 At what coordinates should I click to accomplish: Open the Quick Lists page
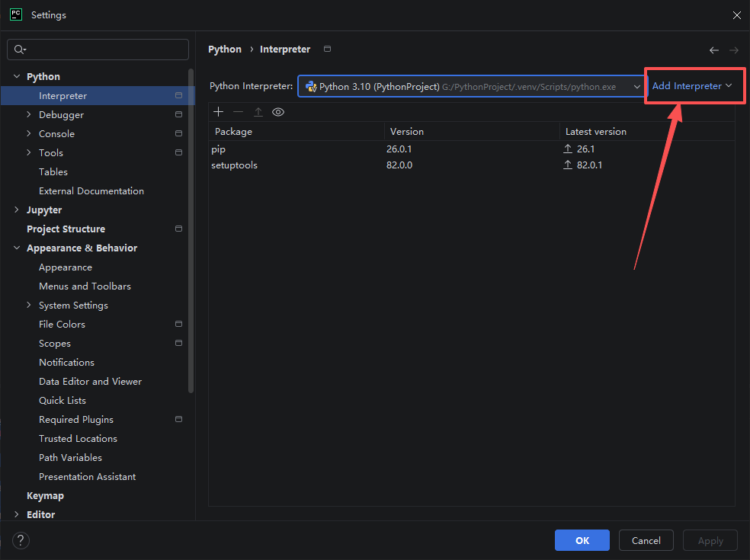pos(62,400)
